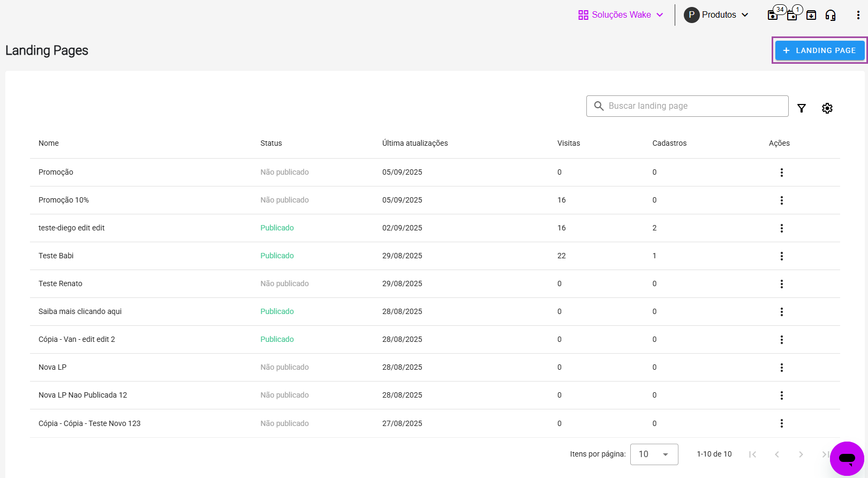Click the headset support icon

(x=830, y=15)
